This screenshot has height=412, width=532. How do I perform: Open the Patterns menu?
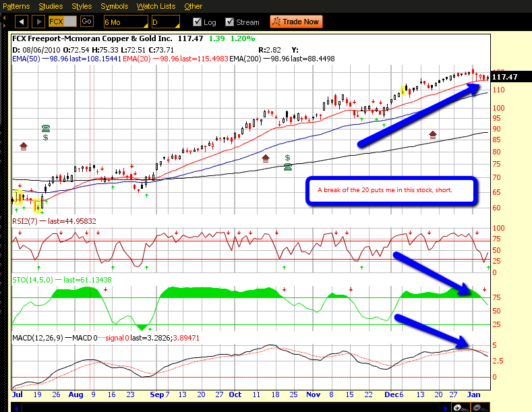coord(16,6)
